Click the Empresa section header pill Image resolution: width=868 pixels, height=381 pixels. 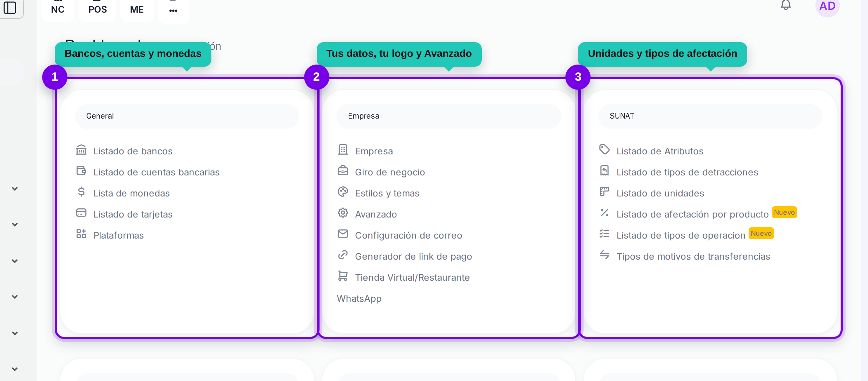[448, 116]
